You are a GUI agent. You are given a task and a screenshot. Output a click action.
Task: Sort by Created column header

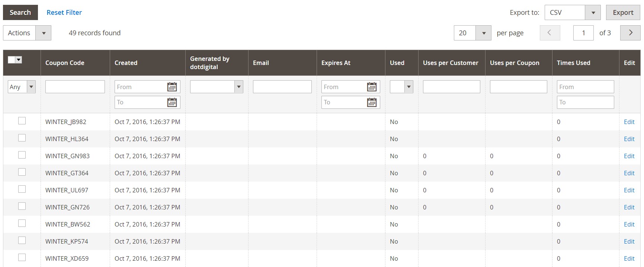click(x=126, y=63)
